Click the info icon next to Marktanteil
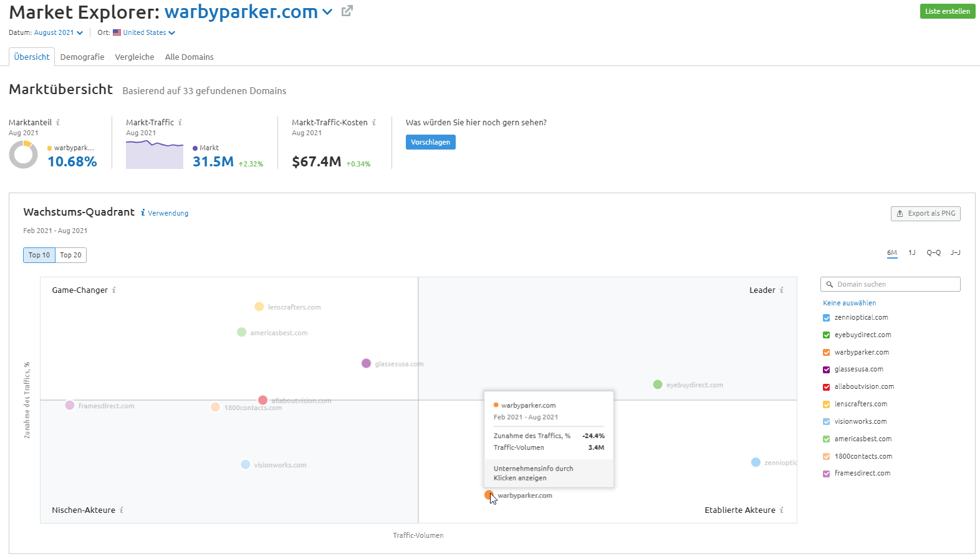The width and height of the screenshot is (980, 559). tap(58, 122)
